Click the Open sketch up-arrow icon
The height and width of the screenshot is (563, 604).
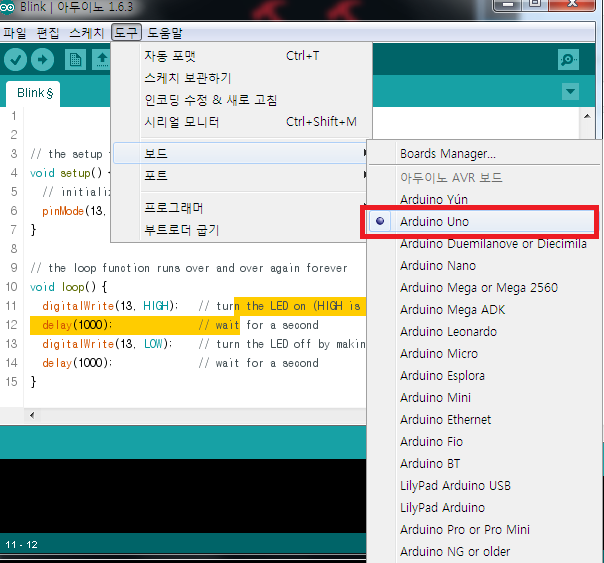102,60
